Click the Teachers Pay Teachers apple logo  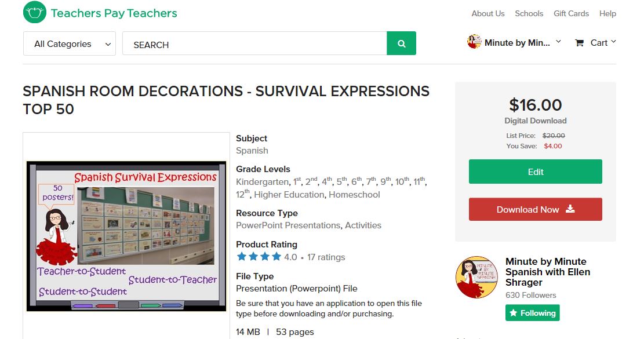click(x=35, y=12)
